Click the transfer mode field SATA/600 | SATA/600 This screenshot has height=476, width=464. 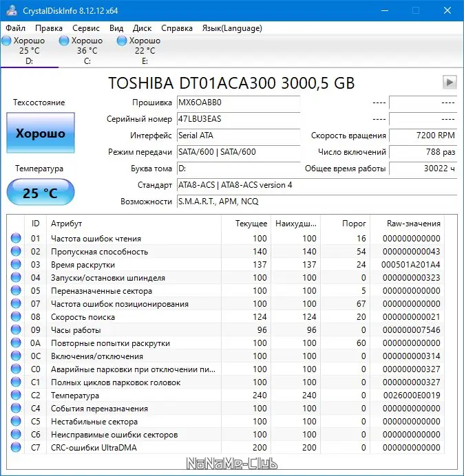238,152
